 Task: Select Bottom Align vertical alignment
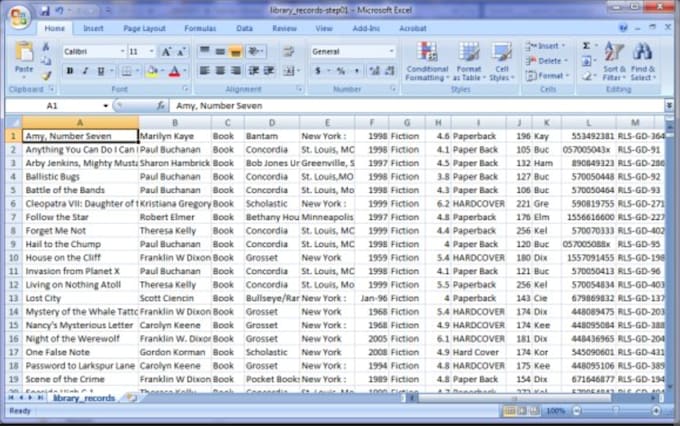tap(235, 52)
